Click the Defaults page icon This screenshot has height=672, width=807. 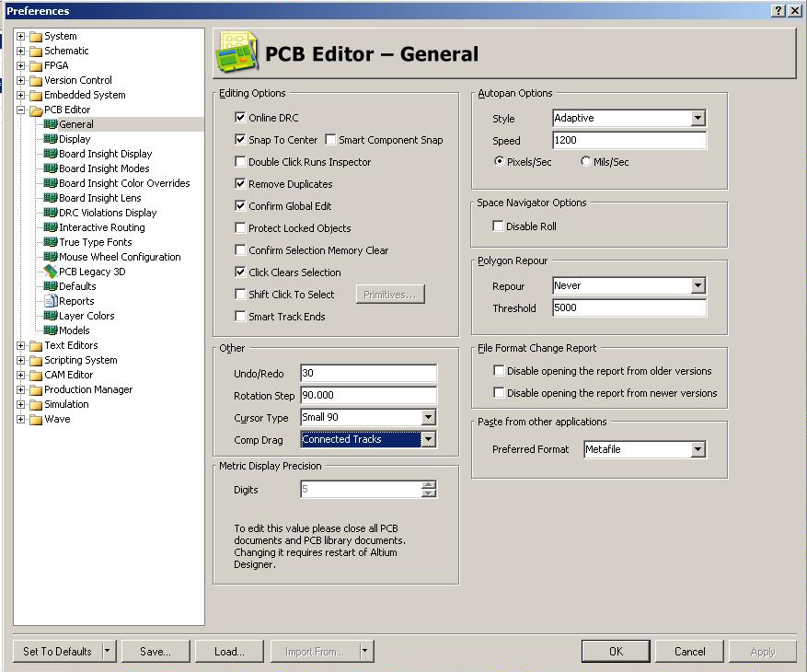point(51,286)
